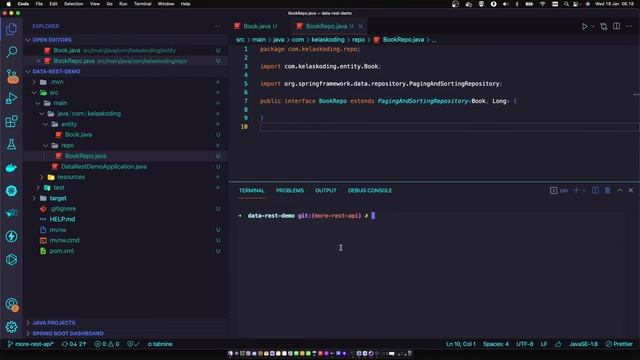Change UTF-8 file encoding
Screen dimensions: 640x360
click(524, 344)
